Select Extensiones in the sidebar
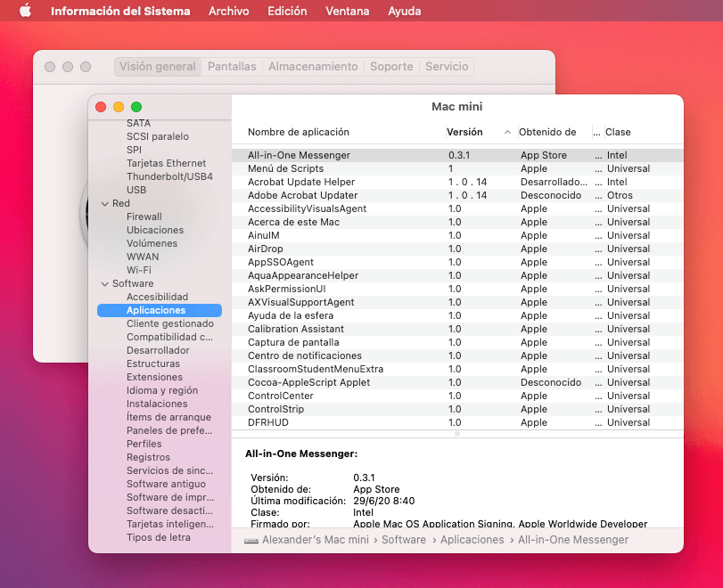723x588 pixels. pyautogui.click(x=154, y=378)
